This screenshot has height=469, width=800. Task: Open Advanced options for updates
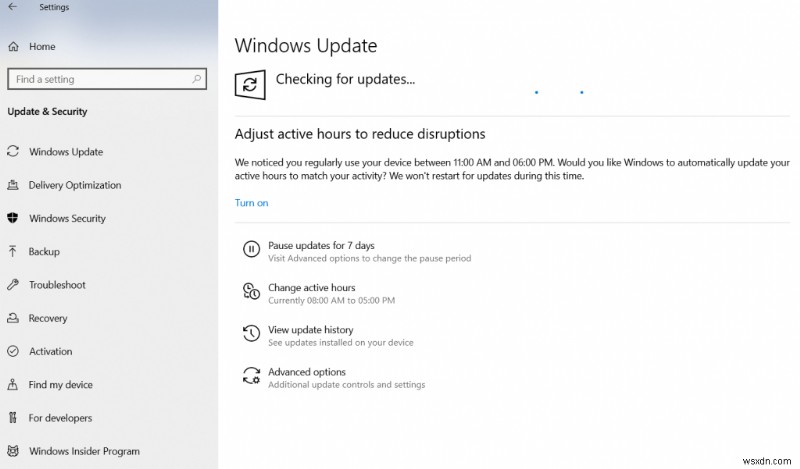click(307, 372)
